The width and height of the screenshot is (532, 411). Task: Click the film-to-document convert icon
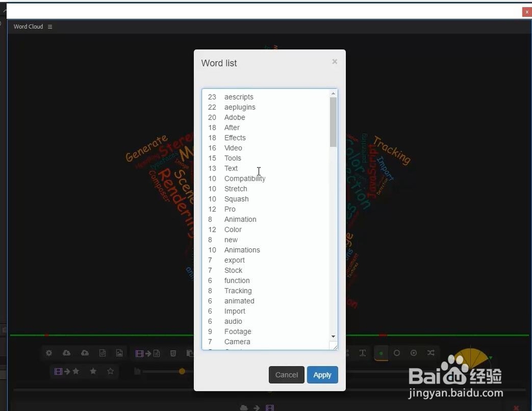(147, 354)
